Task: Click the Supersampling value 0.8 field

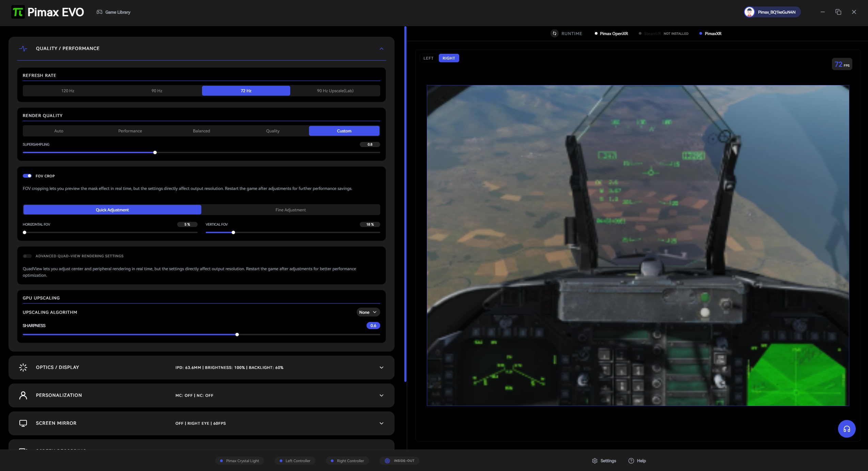Action: pyautogui.click(x=370, y=145)
